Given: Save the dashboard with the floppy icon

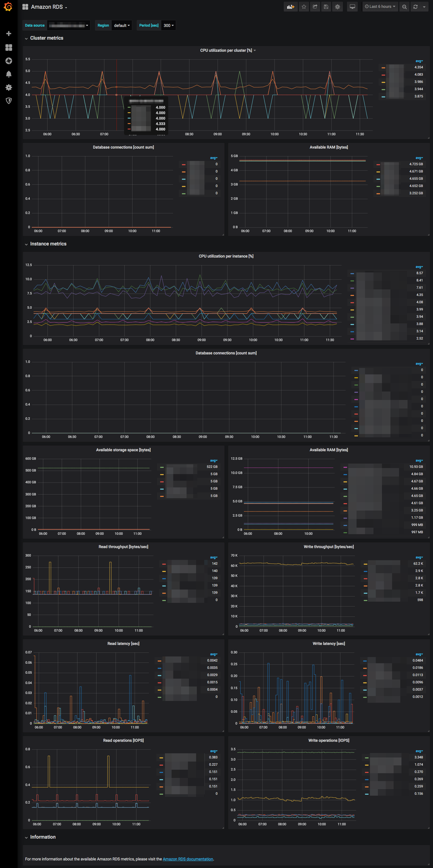Looking at the screenshot, I should point(326,7).
